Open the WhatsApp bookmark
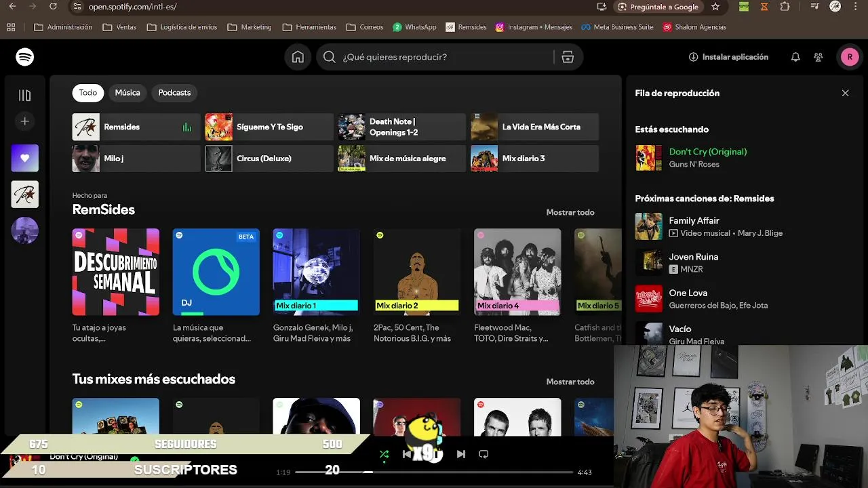This screenshot has width=868, height=488. click(x=414, y=27)
